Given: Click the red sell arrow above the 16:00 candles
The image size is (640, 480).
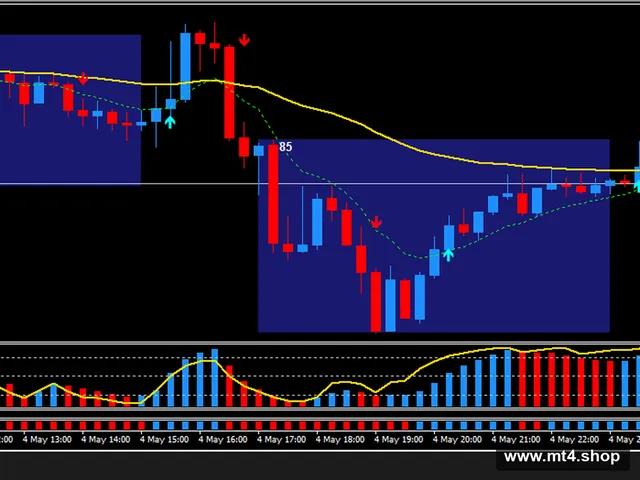Looking at the screenshot, I should coord(244,40).
